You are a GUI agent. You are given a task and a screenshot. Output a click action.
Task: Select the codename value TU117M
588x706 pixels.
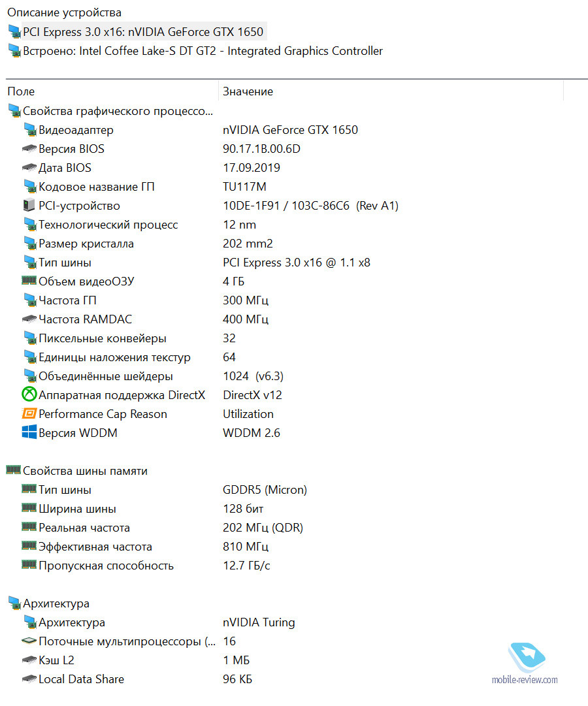pos(244,187)
